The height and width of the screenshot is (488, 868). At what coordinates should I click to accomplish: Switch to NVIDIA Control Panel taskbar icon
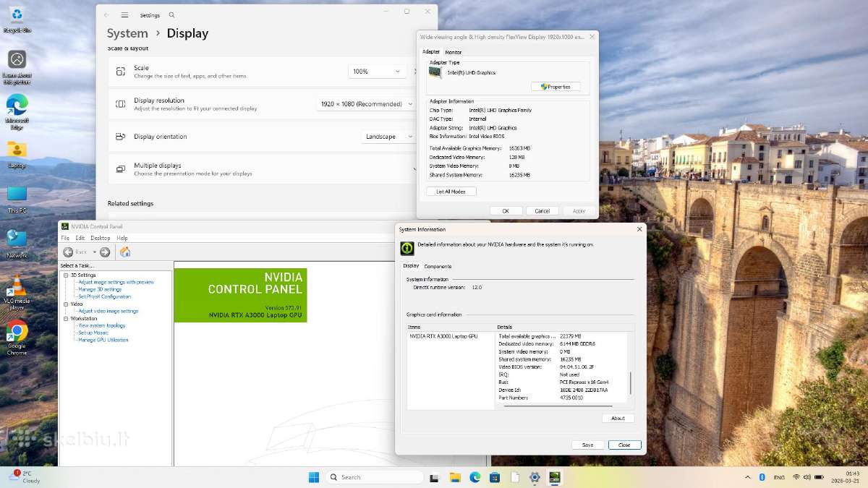tap(554, 477)
